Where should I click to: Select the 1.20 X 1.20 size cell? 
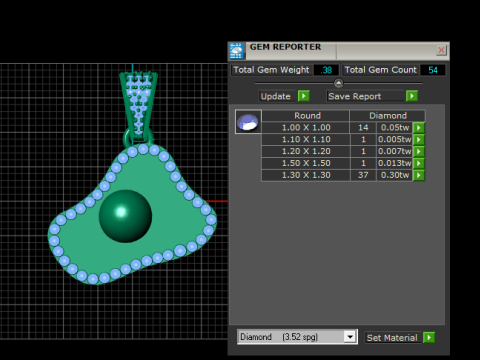(x=306, y=151)
